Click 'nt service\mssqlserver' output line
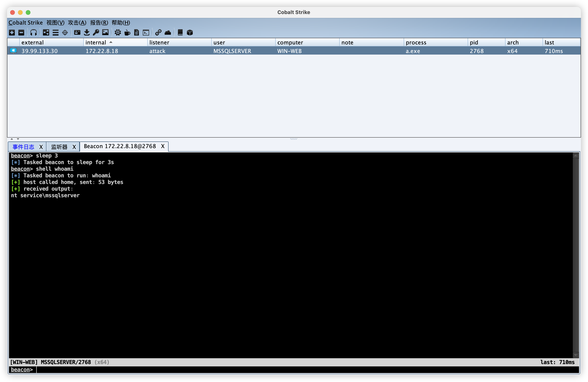Image resolution: width=588 pixels, height=382 pixels. point(45,195)
